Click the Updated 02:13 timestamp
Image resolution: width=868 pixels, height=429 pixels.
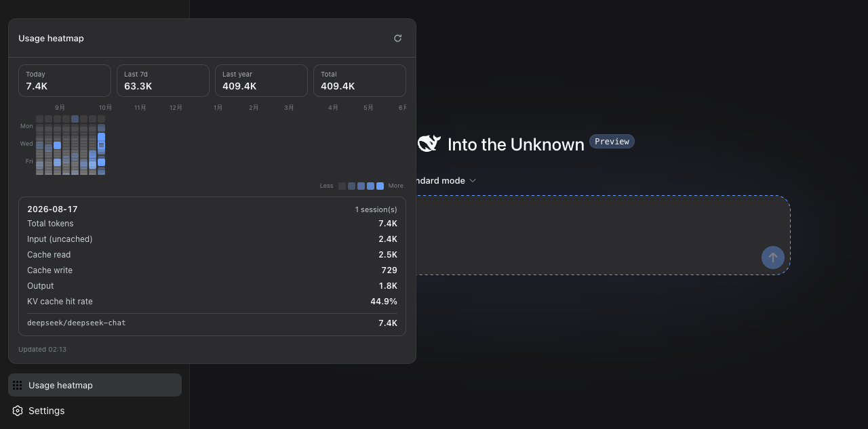coord(42,350)
